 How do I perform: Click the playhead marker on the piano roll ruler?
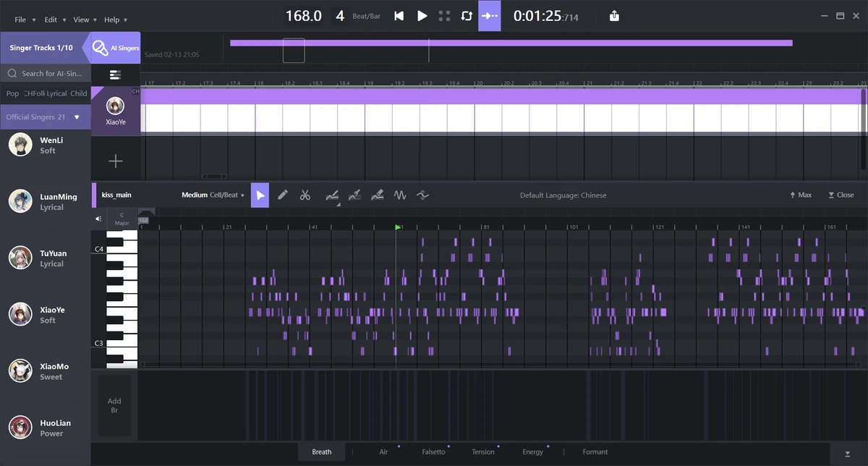(x=399, y=226)
